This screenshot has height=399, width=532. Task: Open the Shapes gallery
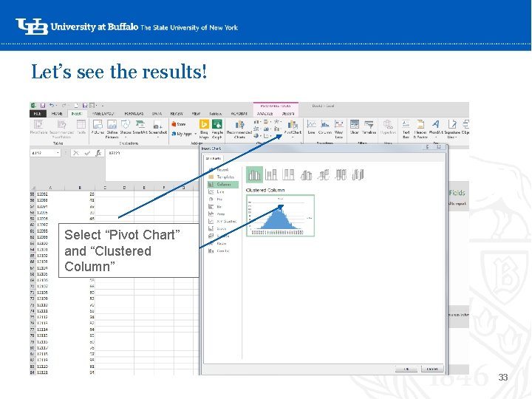pyautogui.click(x=126, y=129)
